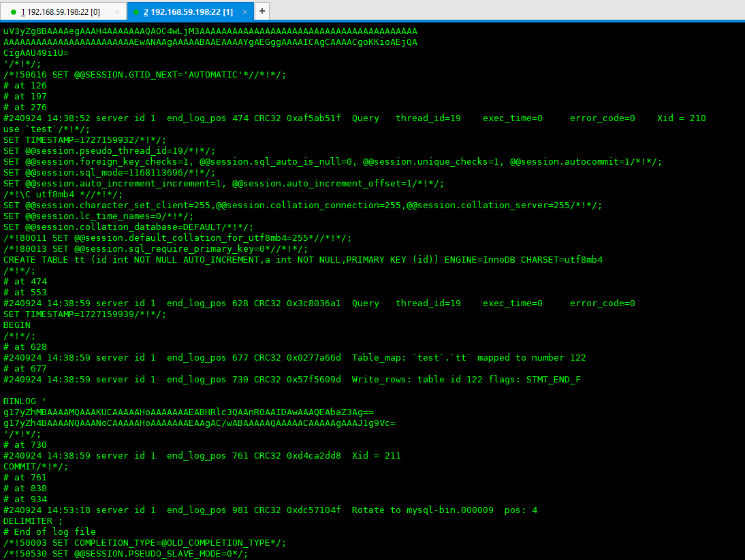
Task: Click "Xid = 210" text
Action: [682, 118]
